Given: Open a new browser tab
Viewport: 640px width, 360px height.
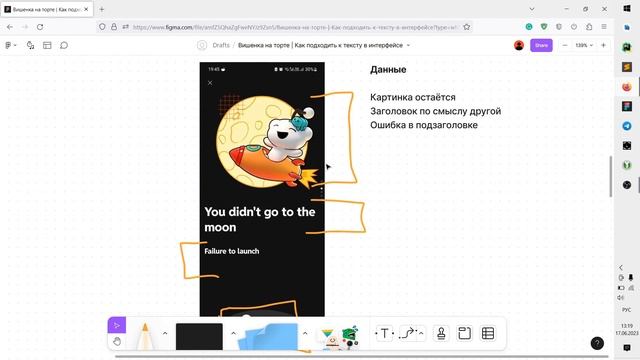Looking at the screenshot, I should [102, 9].
